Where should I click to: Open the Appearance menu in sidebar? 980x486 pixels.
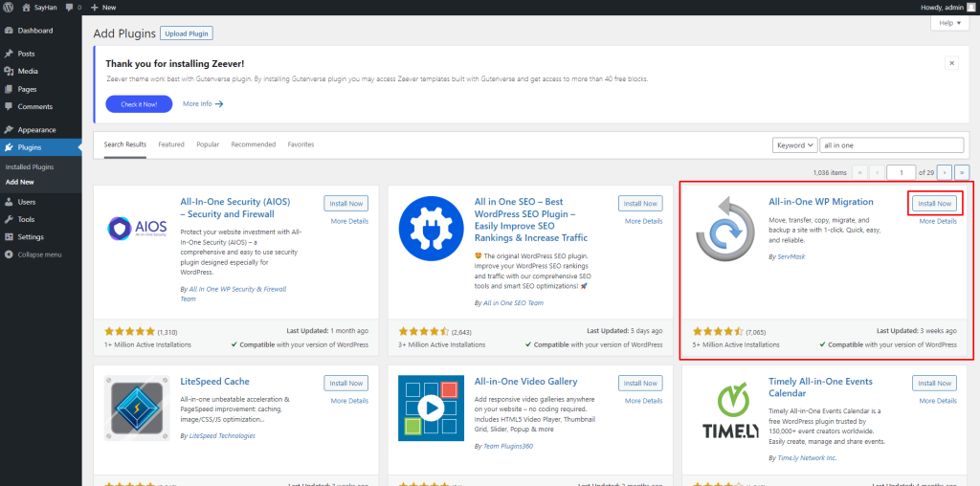tap(36, 129)
